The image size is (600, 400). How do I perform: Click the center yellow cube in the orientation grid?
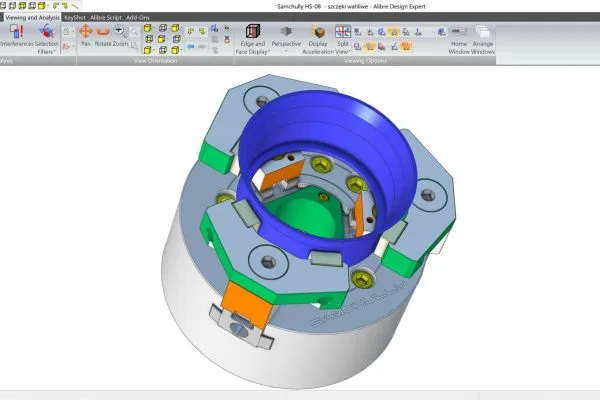161,39
